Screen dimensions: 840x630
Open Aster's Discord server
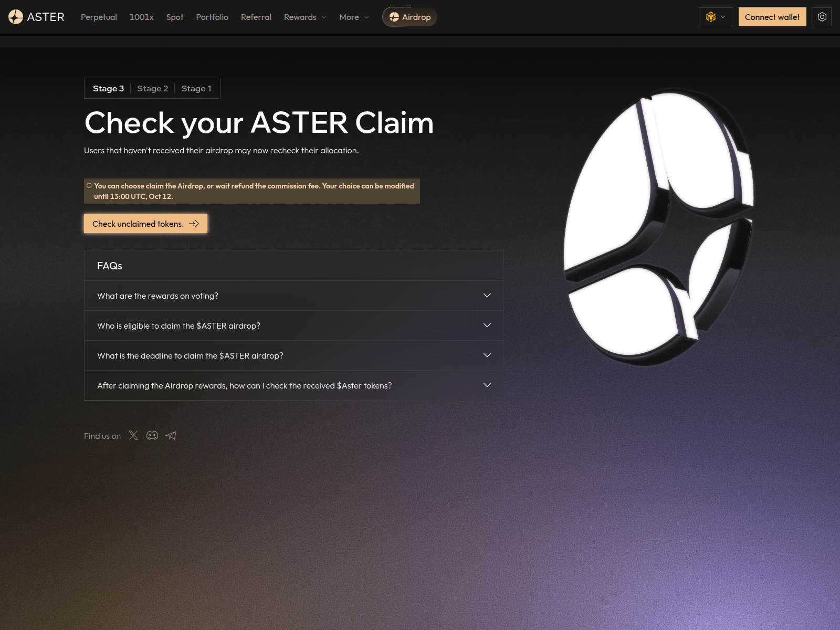pos(152,435)
